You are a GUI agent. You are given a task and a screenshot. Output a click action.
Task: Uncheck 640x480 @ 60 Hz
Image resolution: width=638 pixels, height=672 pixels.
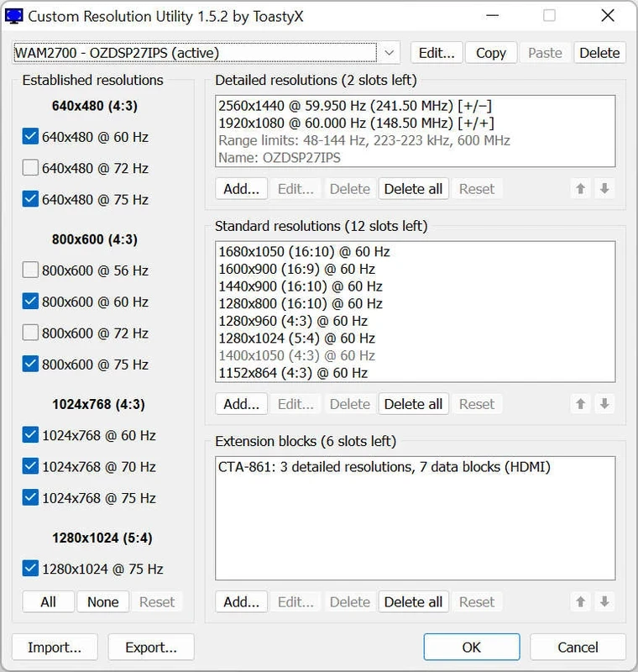(31, 137)
